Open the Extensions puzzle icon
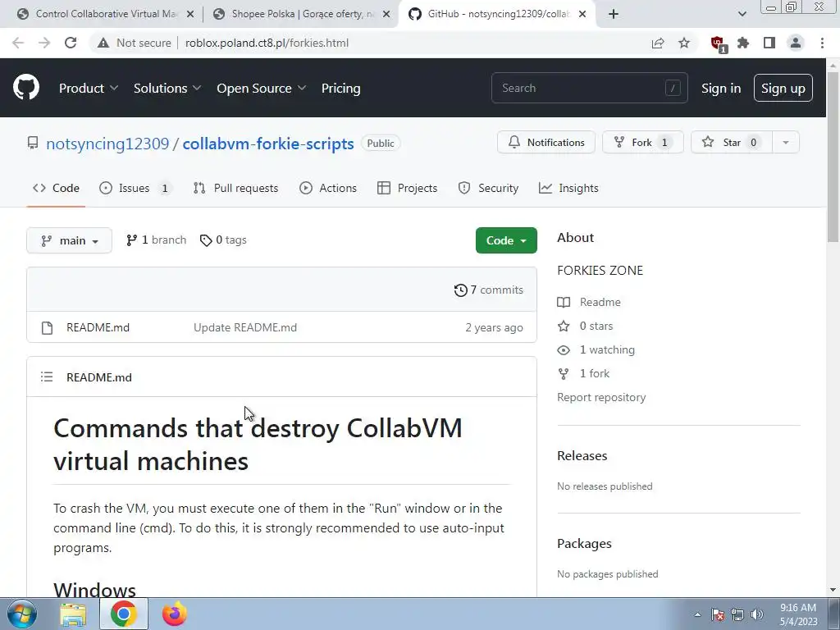Screen dimensions: 840x630 [743, 43]
